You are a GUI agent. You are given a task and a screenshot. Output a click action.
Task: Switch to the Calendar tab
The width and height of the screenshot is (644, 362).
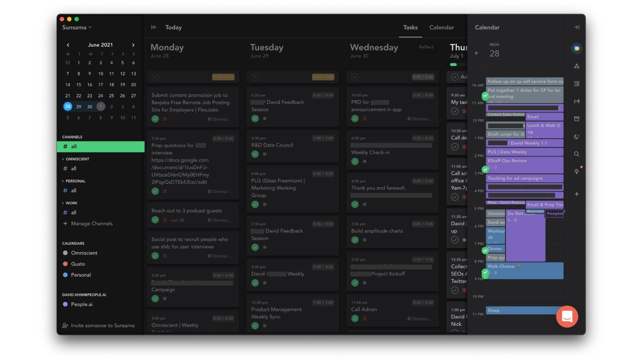(x=441, y=27)
